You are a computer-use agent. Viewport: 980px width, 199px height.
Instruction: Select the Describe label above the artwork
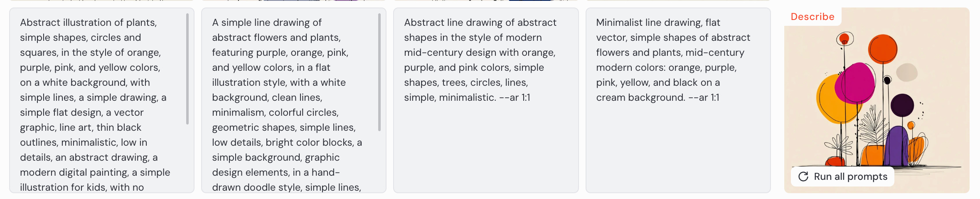pos(813,17)
